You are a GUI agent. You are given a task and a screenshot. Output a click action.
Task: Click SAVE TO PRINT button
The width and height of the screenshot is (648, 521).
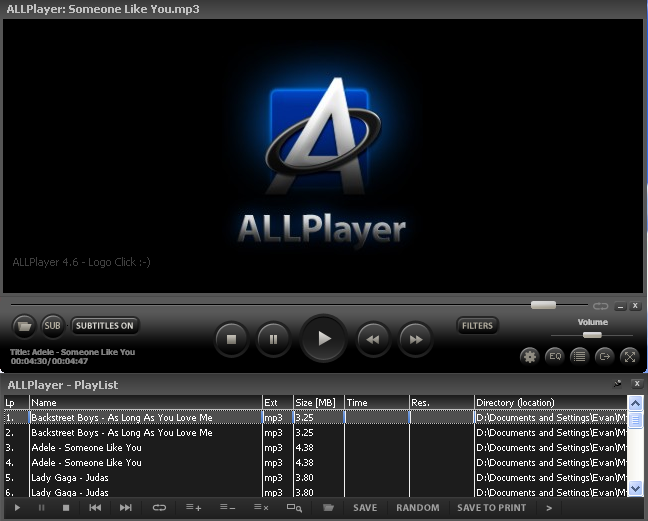pos(492,507)
